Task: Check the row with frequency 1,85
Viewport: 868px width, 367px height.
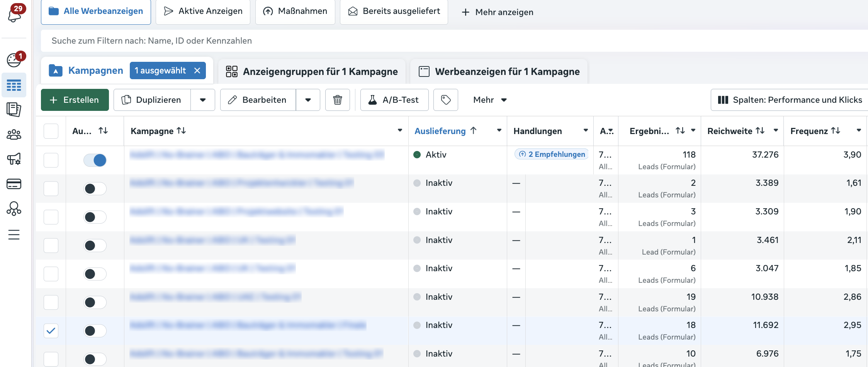Action: tap(51, 274)
